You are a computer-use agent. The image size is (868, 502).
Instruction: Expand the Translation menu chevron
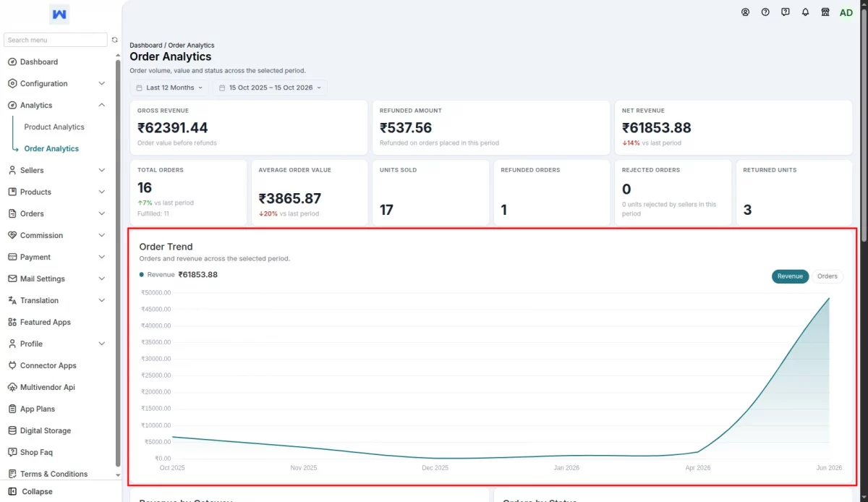(x=101, y=301)
